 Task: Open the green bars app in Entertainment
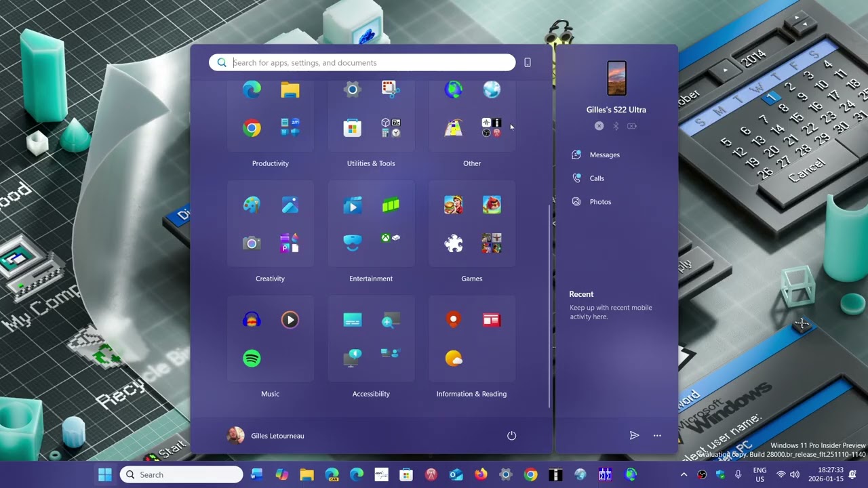(x=391, y=205)
